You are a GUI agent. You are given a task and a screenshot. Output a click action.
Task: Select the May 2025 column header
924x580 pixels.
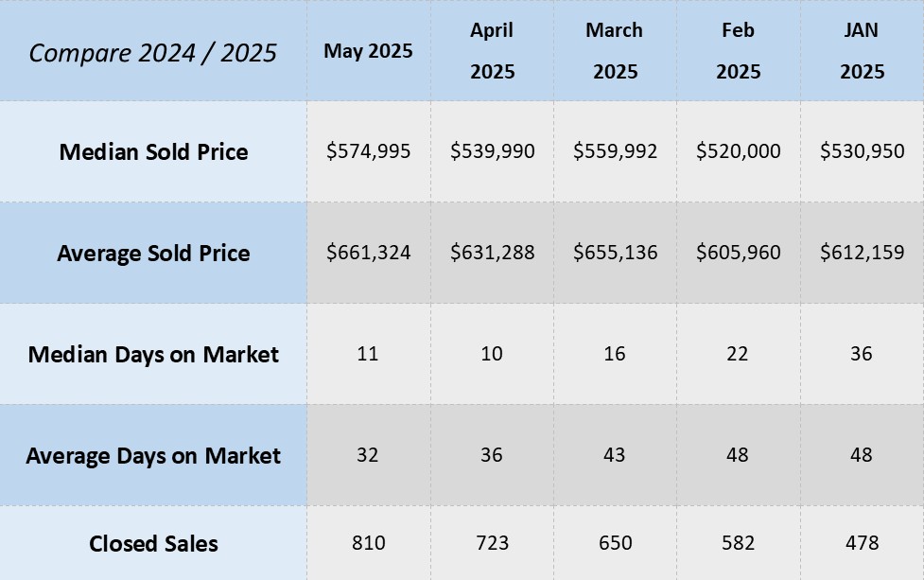368,51
